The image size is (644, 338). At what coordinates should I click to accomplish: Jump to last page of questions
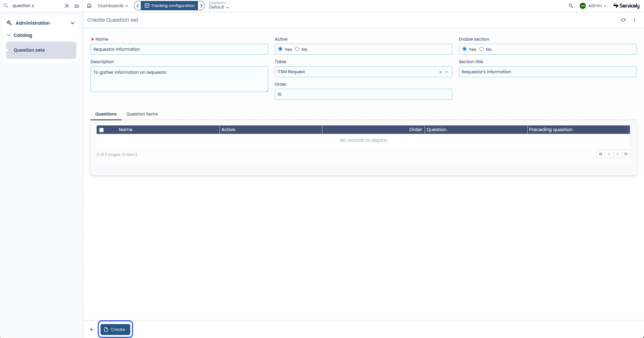(x=626, y=154)
